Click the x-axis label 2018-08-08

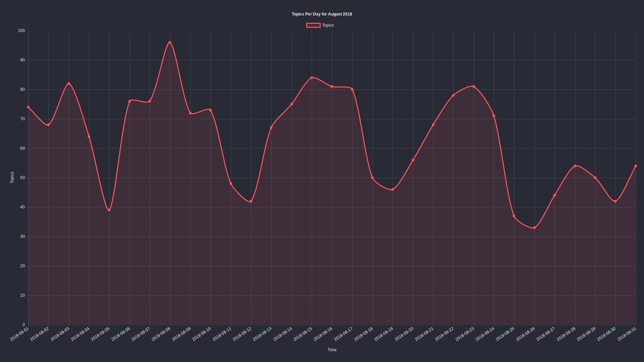[x=161, y=334]
